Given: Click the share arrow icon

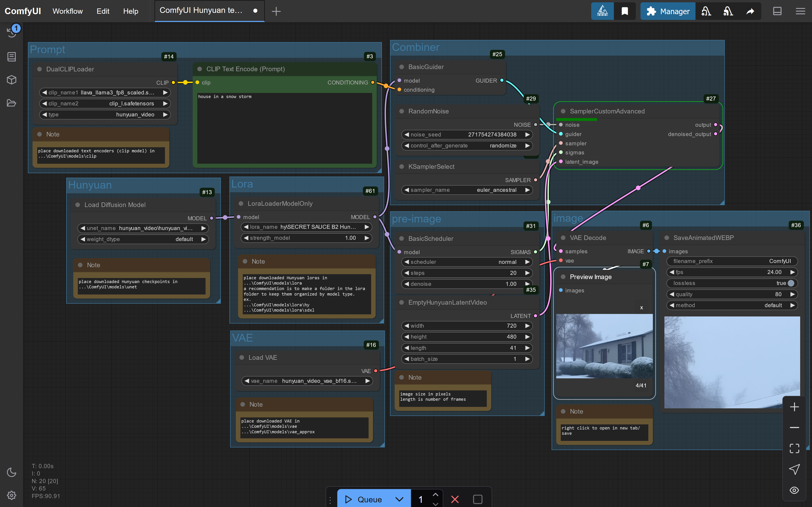Looking at the screenshot, I should click(x=750, y=11).
